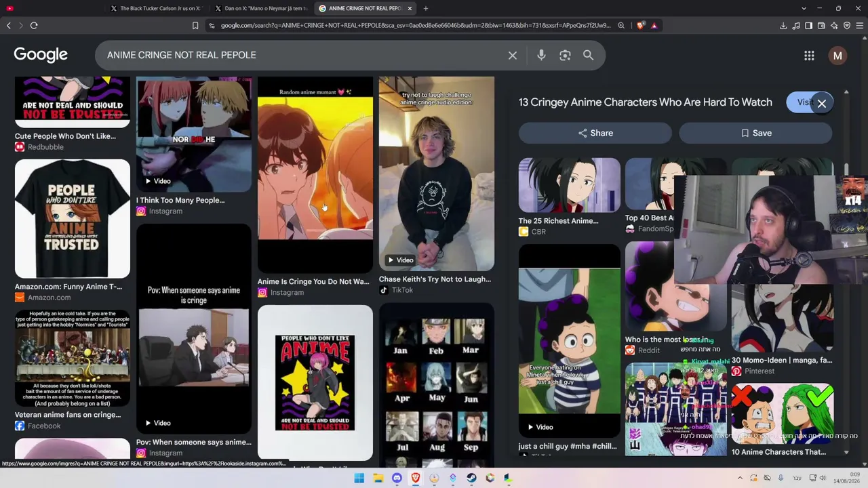Click the microphone icon in system tray
Viewport: 868px width, 488px height.
pyautogui.click(x=781, y=478)
